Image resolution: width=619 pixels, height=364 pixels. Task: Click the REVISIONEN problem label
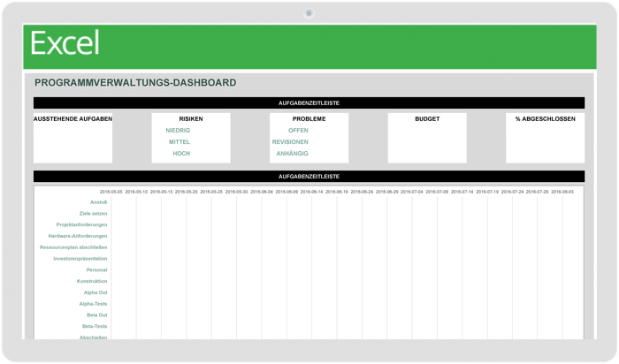290,141
